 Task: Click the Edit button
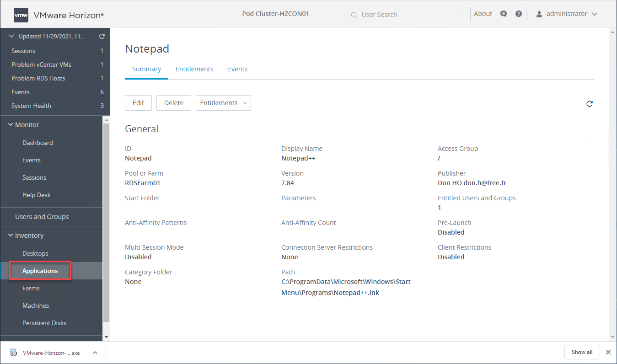tap(138, 103)
